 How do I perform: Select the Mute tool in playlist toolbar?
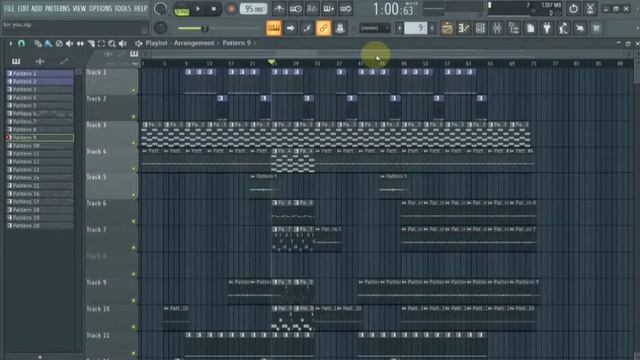tap(69, 43)
